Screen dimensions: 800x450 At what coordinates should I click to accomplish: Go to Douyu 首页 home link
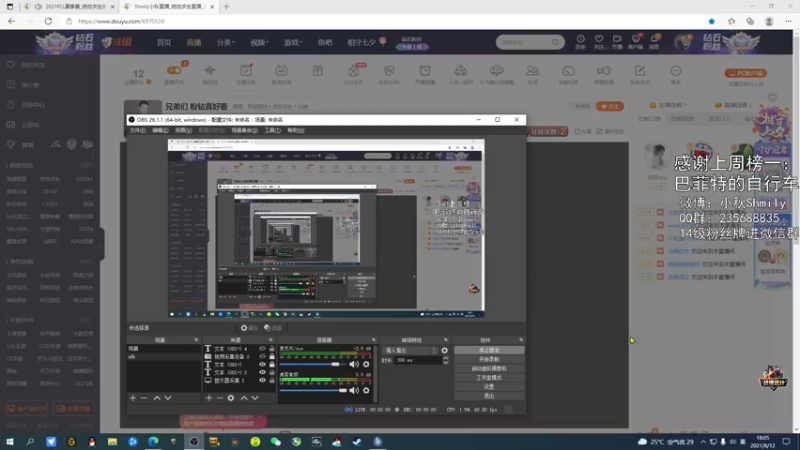click(164, 42)
